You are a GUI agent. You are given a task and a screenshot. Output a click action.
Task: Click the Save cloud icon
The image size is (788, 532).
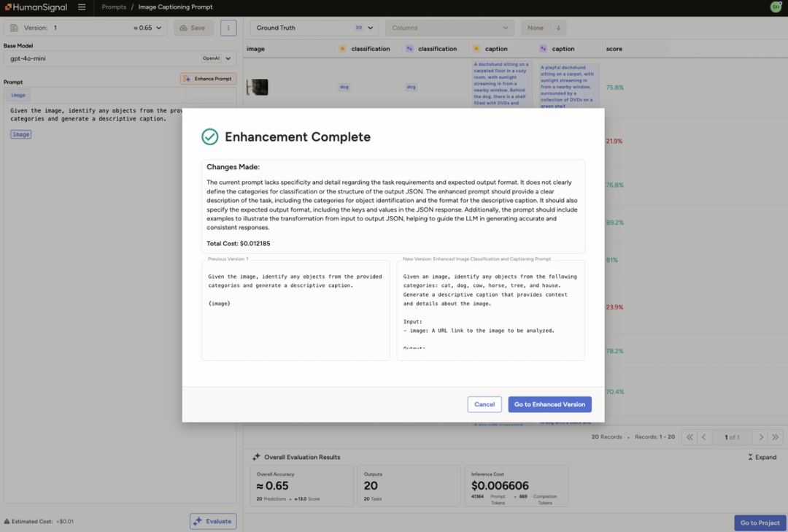point(184,27)
